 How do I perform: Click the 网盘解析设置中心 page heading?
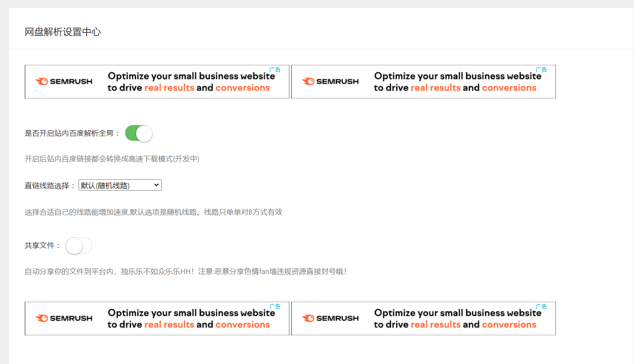click(63, 32)
